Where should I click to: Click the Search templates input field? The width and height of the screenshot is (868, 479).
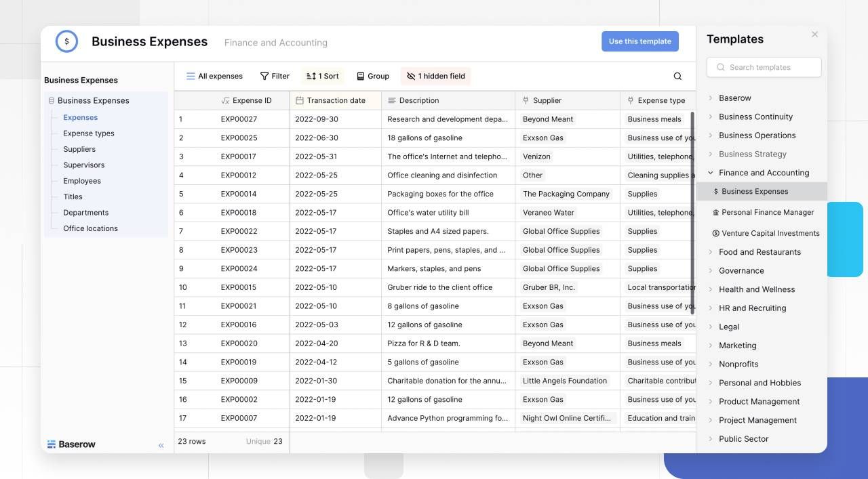pyautogui.click(x=764, y=67)
